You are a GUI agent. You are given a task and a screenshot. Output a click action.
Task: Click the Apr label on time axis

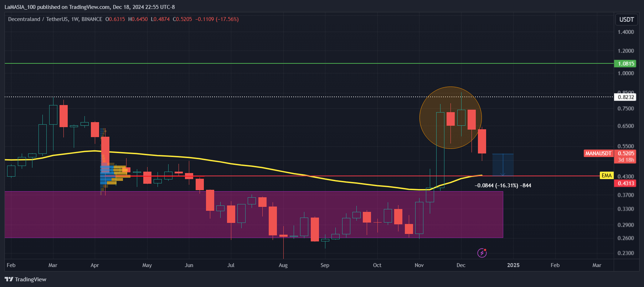coord(95,265)
